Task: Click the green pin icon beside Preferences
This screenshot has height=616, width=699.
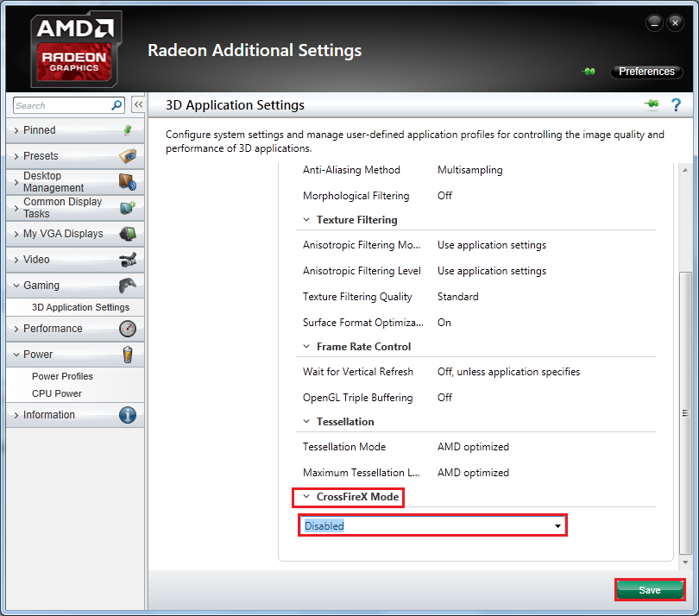Action: click(589, 72)
